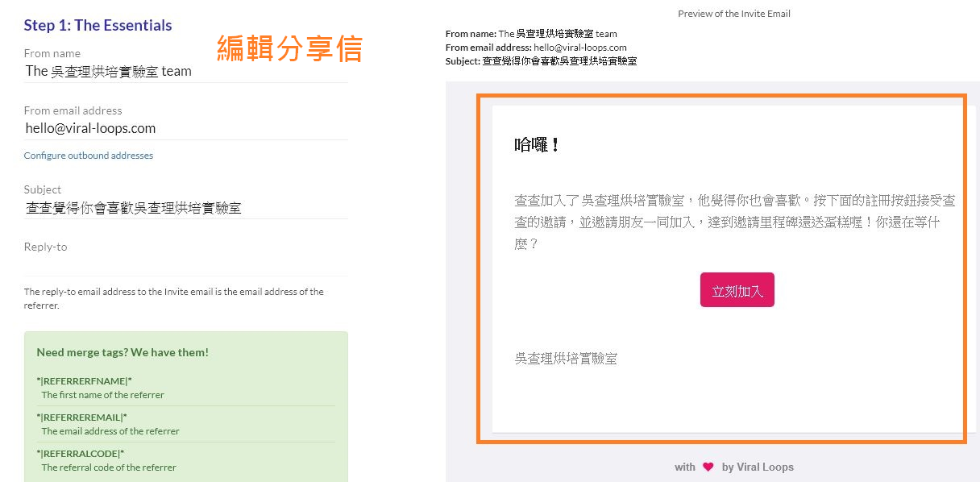
Task: Click the reply-to explanation note text
Action: click(174, 298)
